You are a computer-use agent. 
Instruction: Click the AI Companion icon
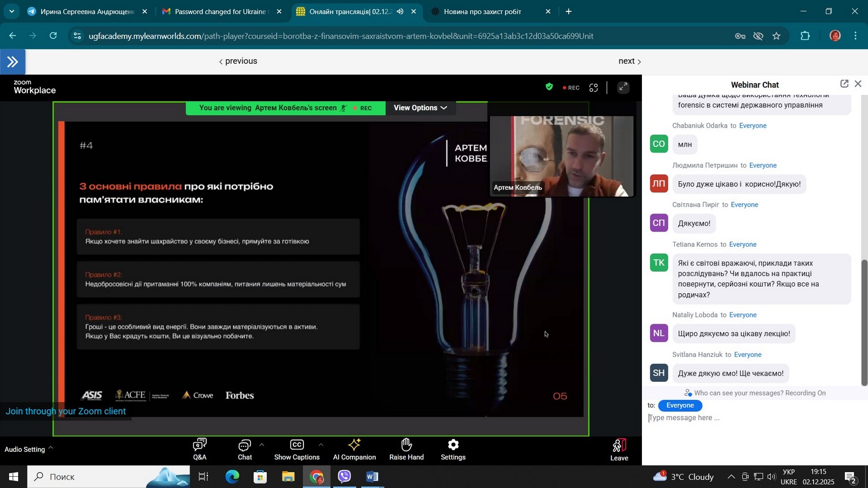tap(354, 449)
